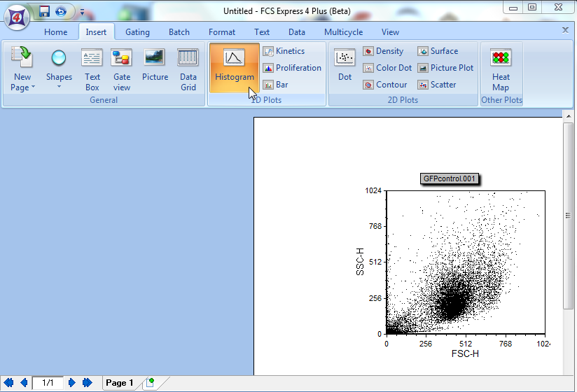Minimize the FCS Express window
This screenshot has height=392, width=577.
click(513, 8)
